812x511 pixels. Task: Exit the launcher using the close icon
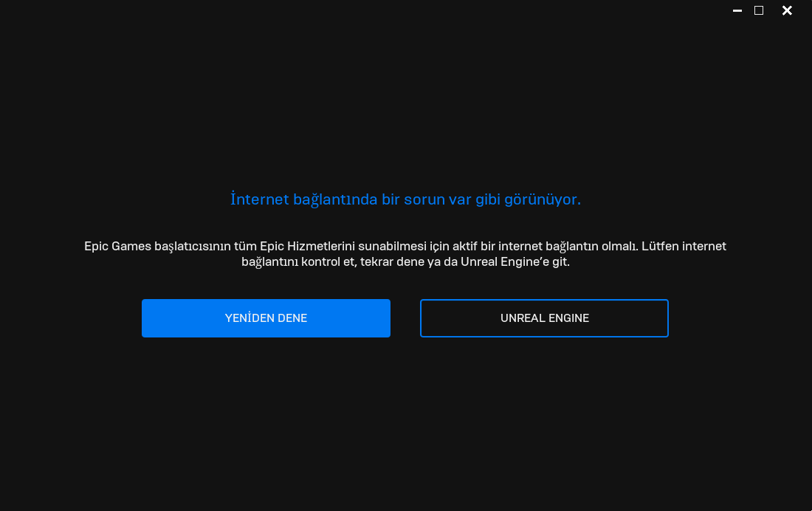tap(787, 10)
